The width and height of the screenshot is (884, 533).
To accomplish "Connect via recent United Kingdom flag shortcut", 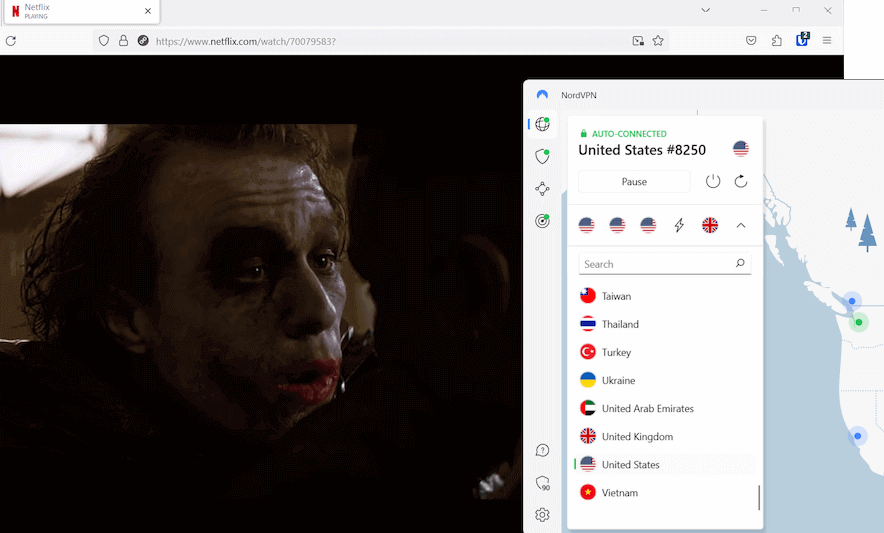I will pyautogui.click(x=710, y=225).
